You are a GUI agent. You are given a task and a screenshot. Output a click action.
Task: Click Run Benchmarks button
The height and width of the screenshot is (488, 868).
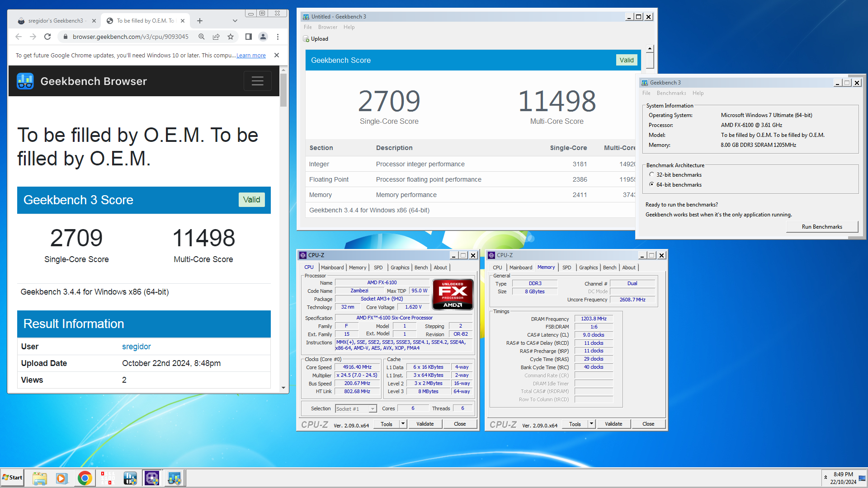(x=822, y=227)
